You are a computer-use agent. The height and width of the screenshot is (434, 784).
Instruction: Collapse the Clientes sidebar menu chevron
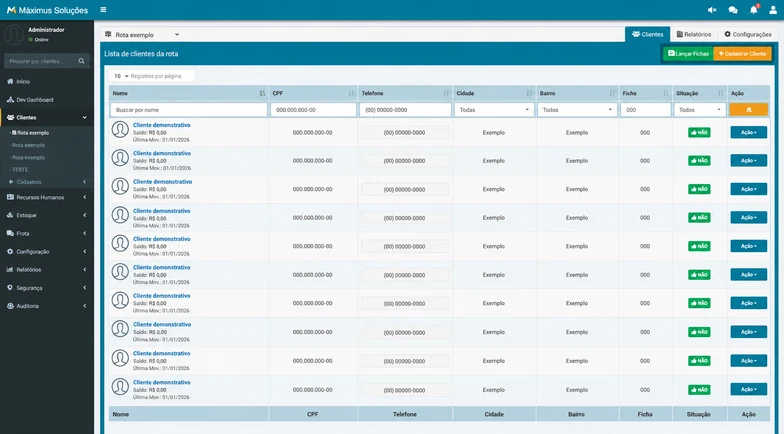click(84, 118)
